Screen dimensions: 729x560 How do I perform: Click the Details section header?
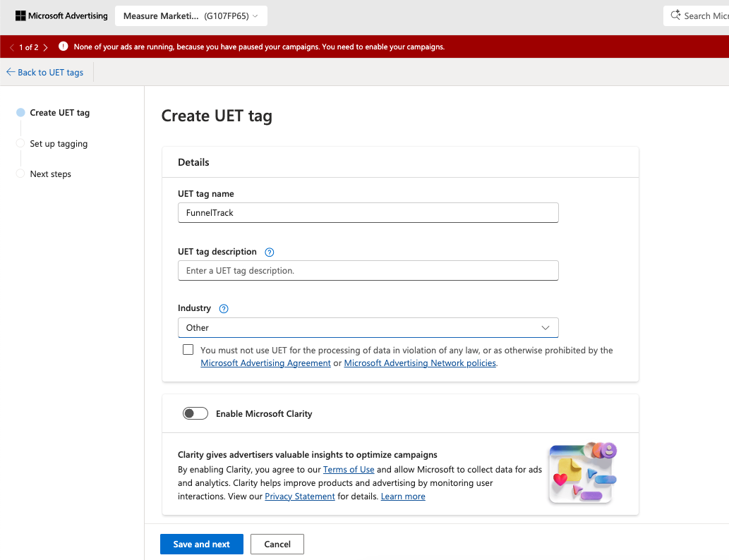pos(193,162)
